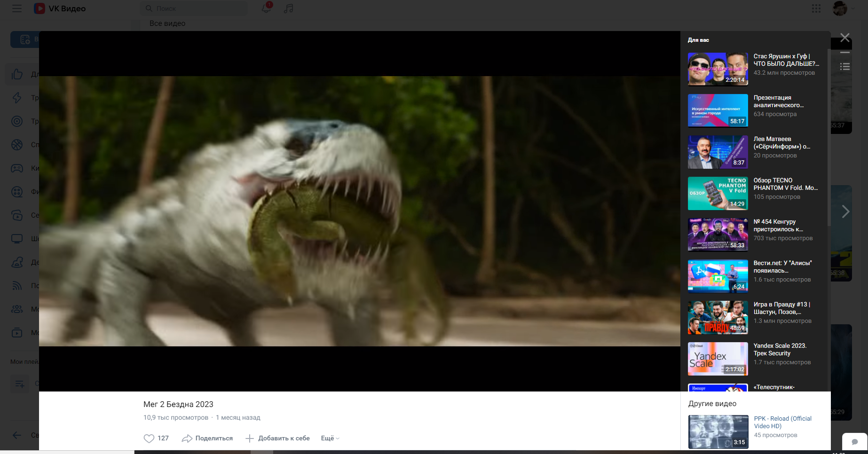Click the VK Видео logo
The image size is (868, 454).
(x=60, y=8)
